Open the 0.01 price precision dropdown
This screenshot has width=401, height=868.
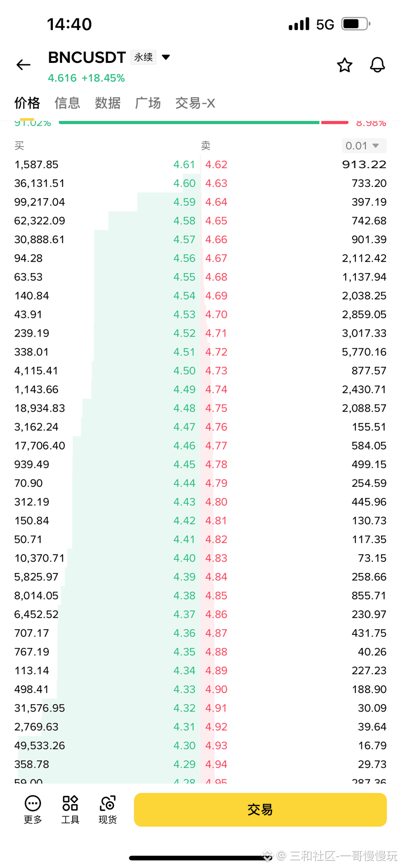coord(364,146)
